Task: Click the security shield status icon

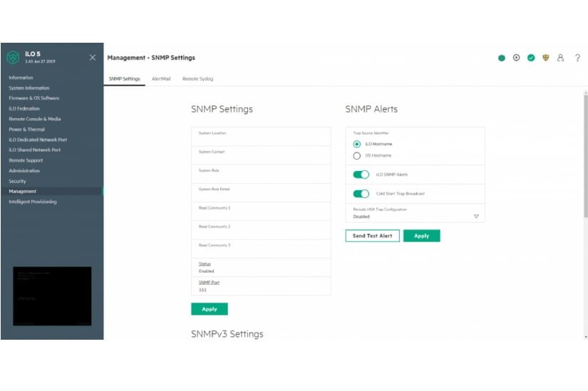Action: click(x=546, y=58)
